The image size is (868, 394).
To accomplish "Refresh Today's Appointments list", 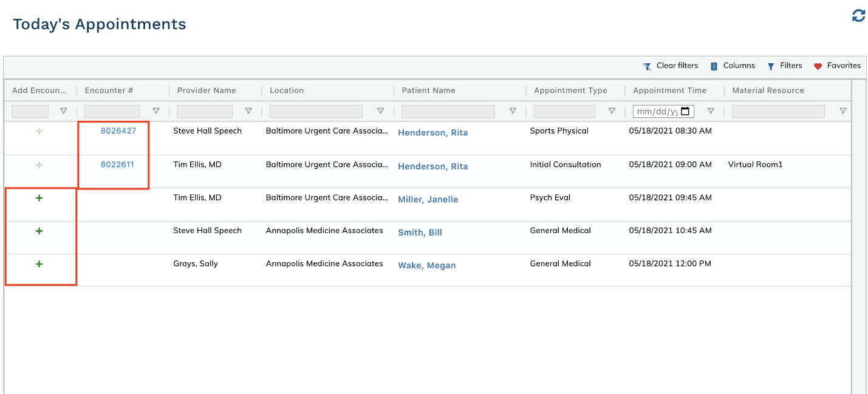I will 858,16.
